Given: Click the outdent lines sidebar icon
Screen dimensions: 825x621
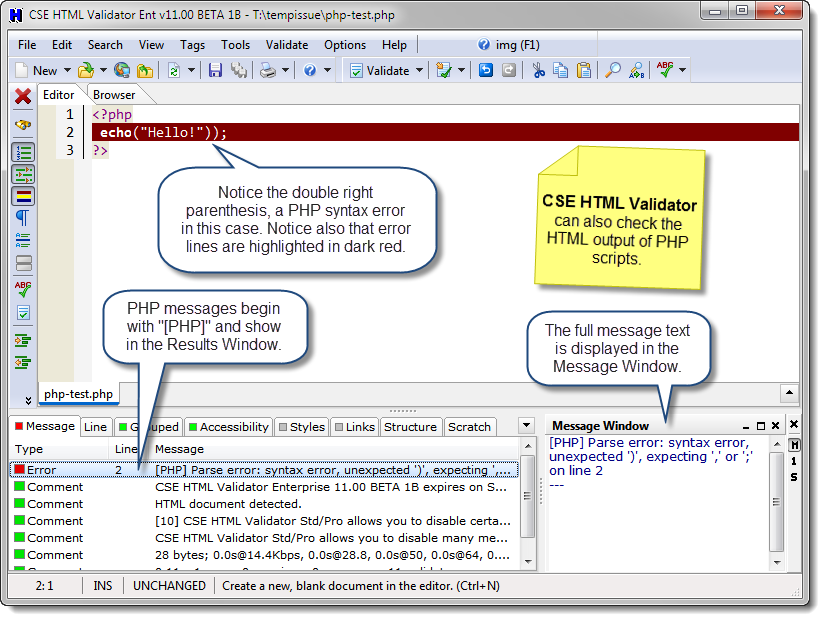Looking at the screenshot, I should click(23, 363).
